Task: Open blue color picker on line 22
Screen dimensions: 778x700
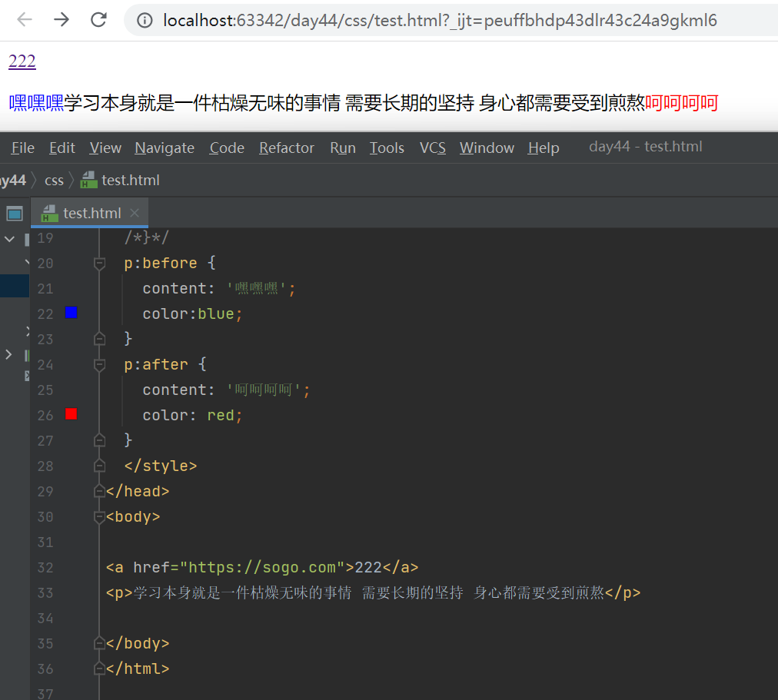Action: click(71, 312)
